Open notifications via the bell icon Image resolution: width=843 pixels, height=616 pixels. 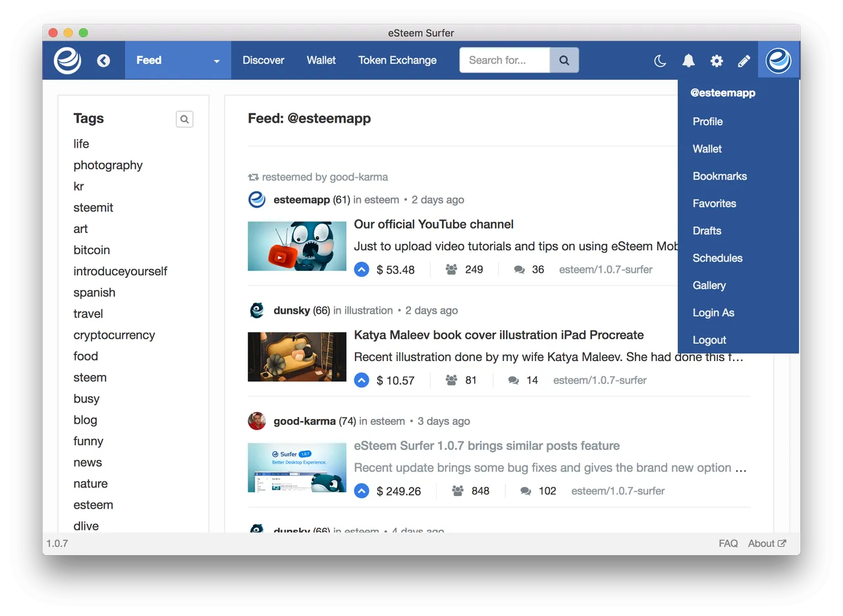(688, 61)
